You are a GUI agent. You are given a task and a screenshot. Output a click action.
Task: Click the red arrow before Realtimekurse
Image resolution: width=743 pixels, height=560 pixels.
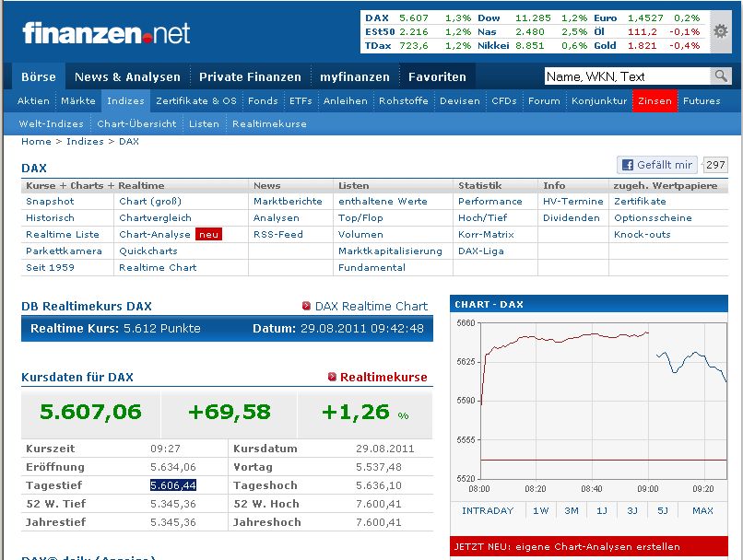pos(332,377)
